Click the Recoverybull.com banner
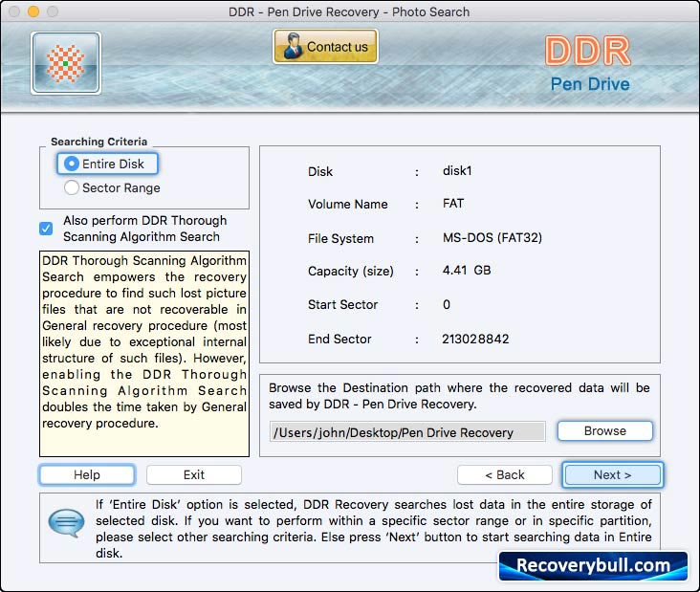700x592 pixels. pyautogui.click(x=593, y=566)
